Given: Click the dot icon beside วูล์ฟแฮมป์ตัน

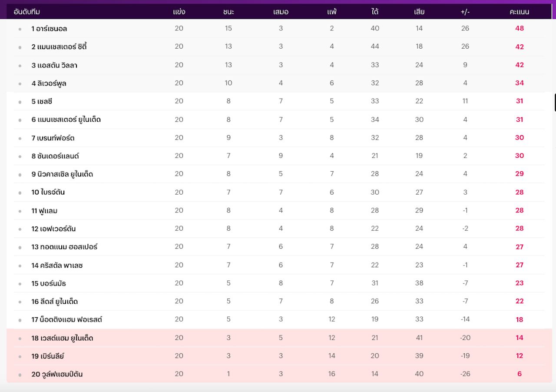Looking at the screenshot, I should [x=20, y=375].
